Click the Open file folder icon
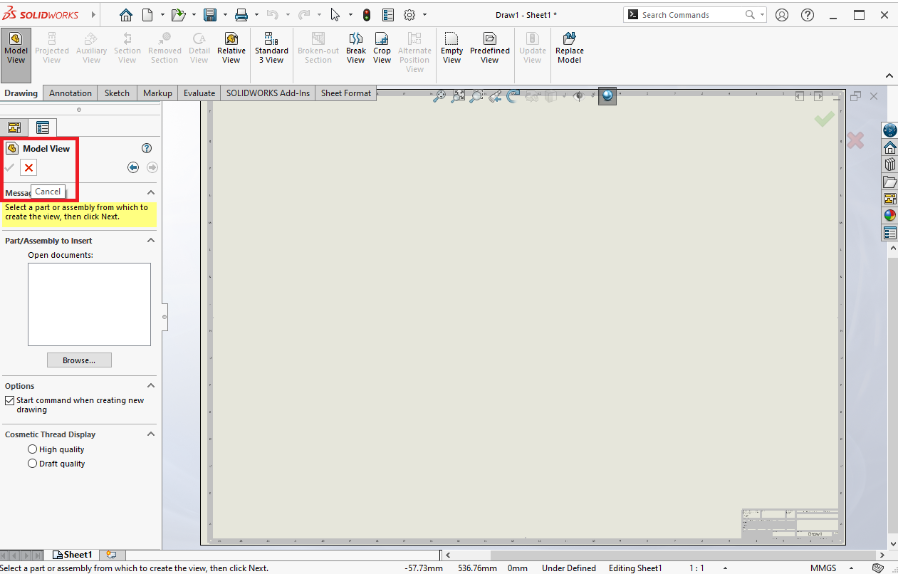898x574 pixels. coord(179,15)
